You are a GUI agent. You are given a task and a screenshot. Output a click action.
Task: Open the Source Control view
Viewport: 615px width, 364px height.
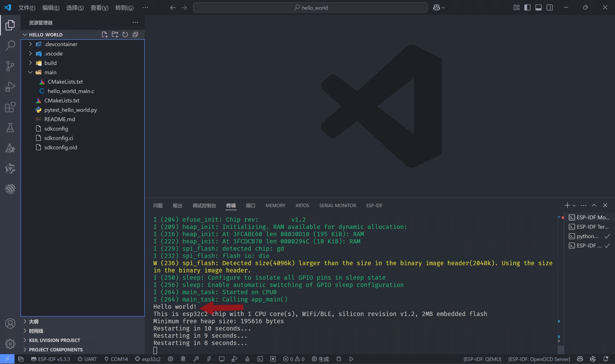coord(10,66)
